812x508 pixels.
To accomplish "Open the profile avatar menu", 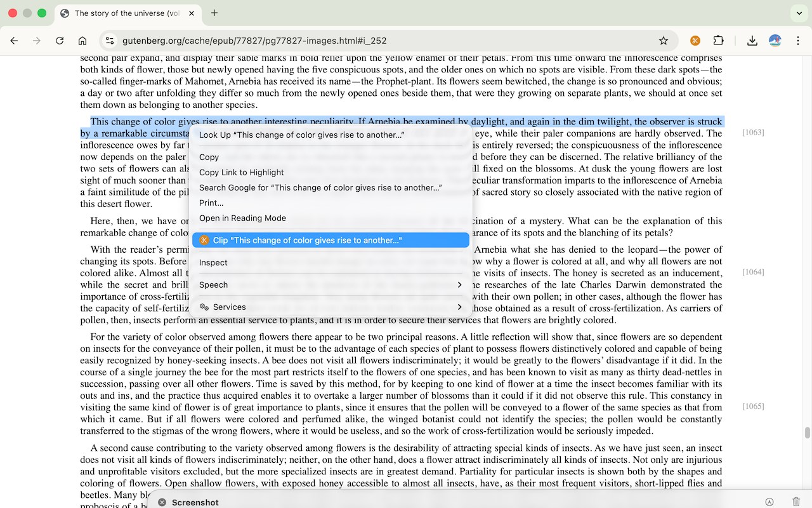I will 775,41.
